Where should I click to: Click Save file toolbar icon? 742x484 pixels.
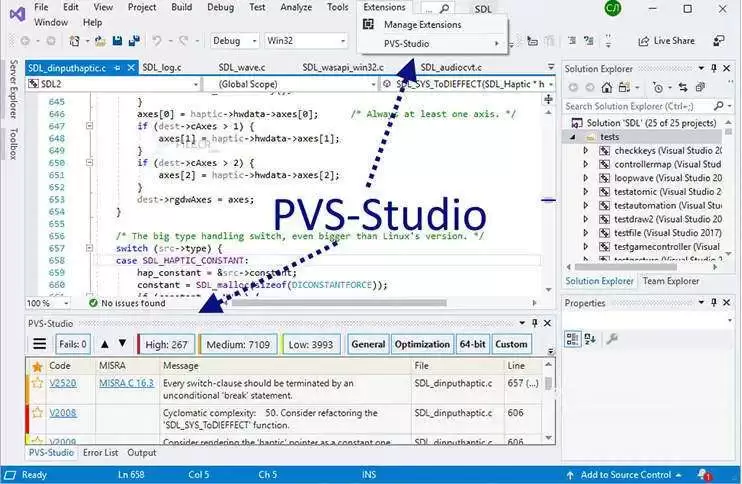[117, 41]
